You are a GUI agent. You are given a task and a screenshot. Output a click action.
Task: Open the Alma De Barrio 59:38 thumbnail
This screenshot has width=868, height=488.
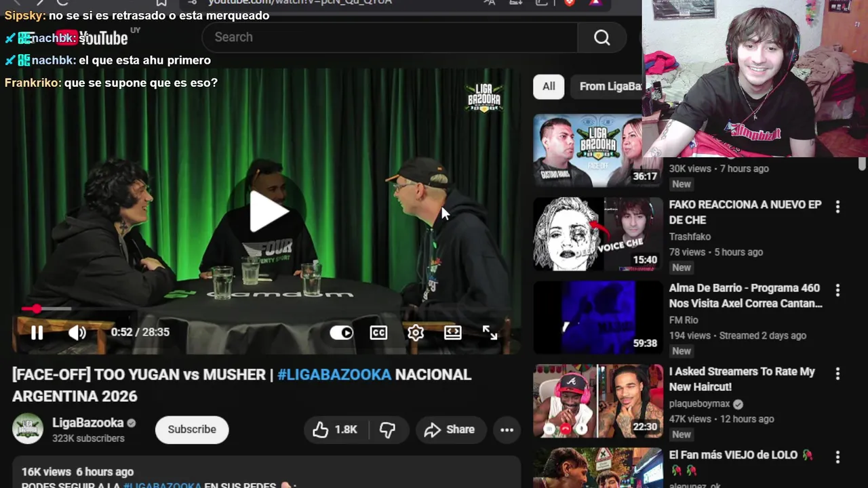click(598, 317)
